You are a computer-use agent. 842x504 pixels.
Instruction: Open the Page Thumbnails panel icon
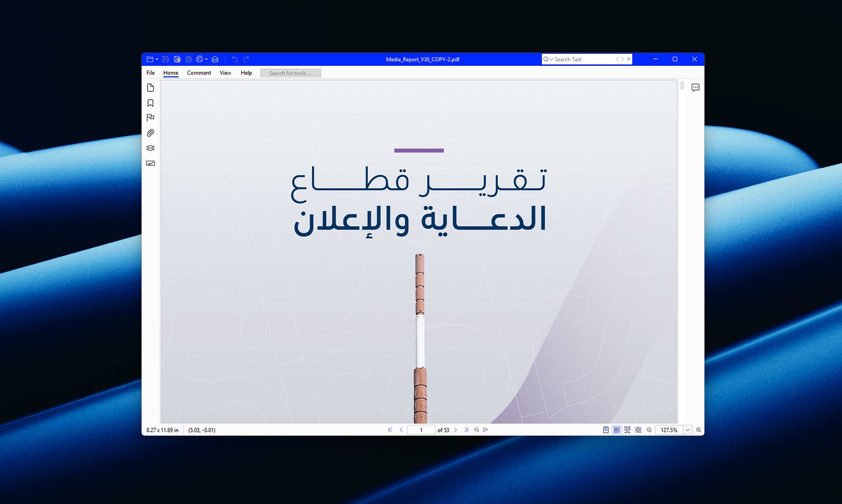[150, 88]
